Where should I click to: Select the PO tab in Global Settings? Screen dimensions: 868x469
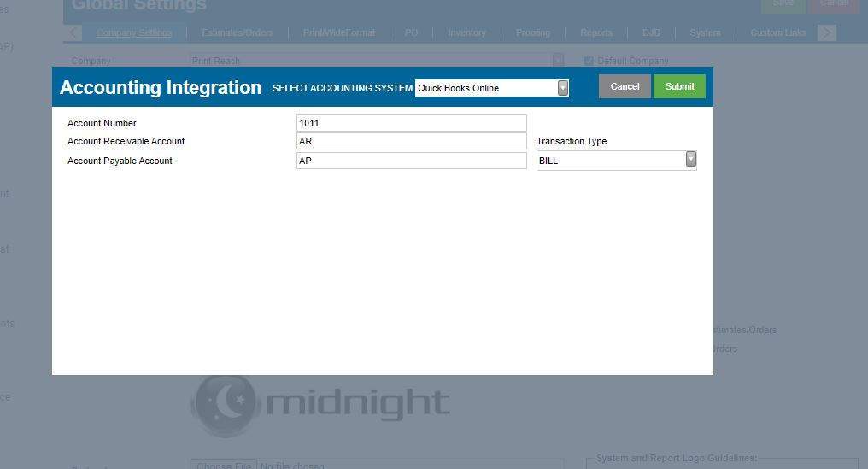pyautogui.click(x=411, y=32)
